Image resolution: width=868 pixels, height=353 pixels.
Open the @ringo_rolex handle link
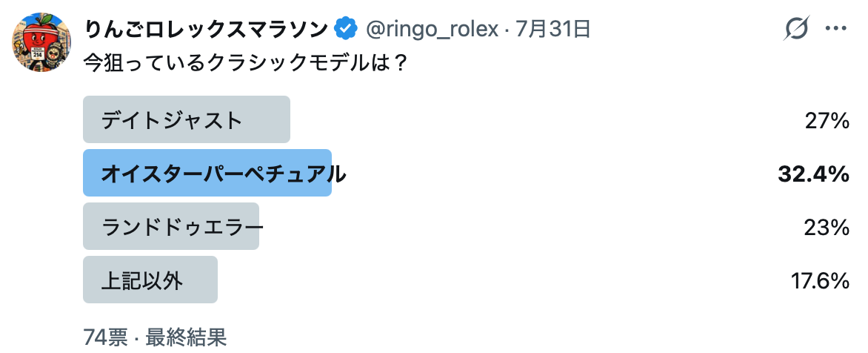[433, 30]
